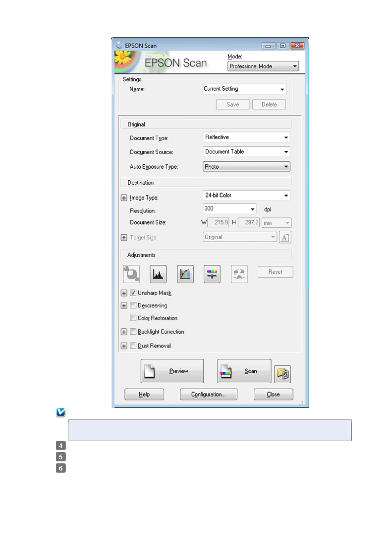The height and width of the screenshot is (555, 392).
Task: Open the Configuration dialog
Action: (208, 394)
